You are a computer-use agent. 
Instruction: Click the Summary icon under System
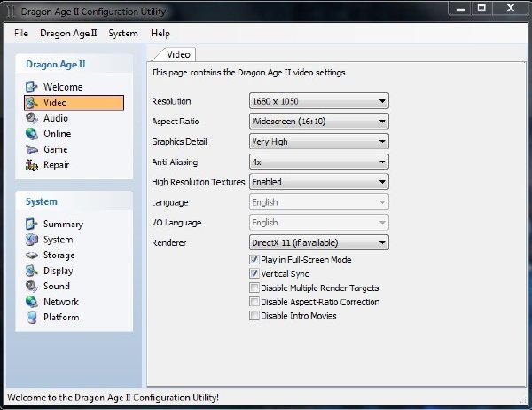[x=32, y=225]
